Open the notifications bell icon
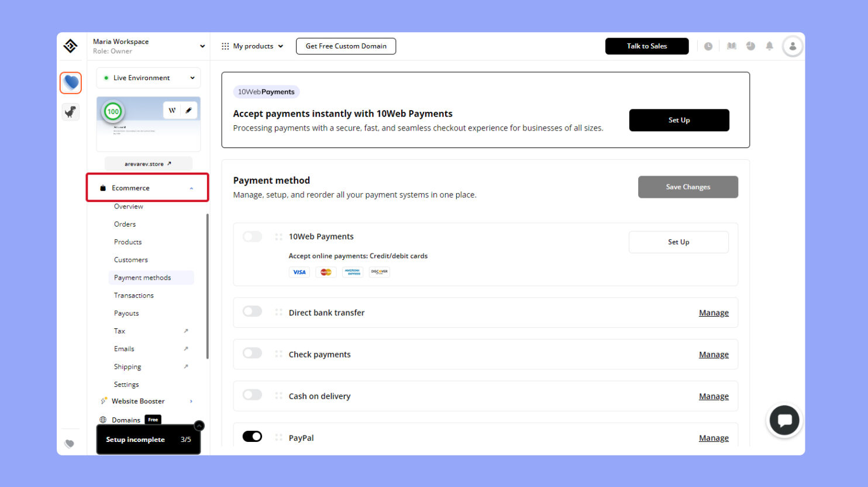 pos(769,46)
